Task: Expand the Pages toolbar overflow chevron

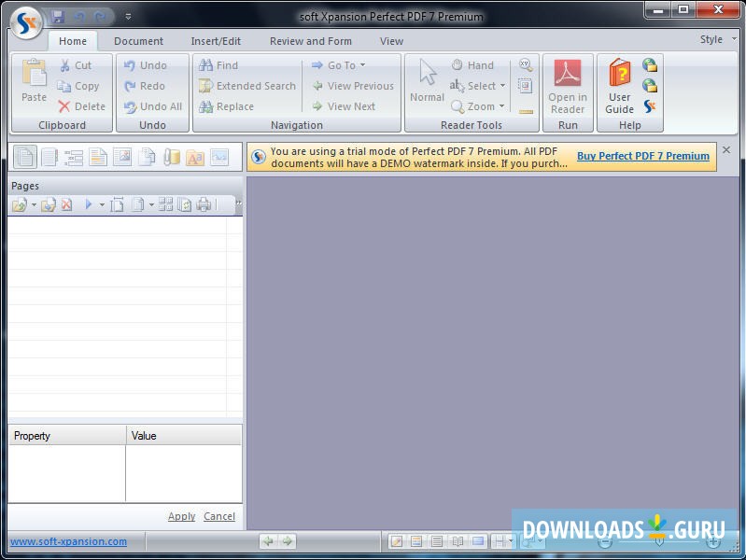Action: point(238,203)
